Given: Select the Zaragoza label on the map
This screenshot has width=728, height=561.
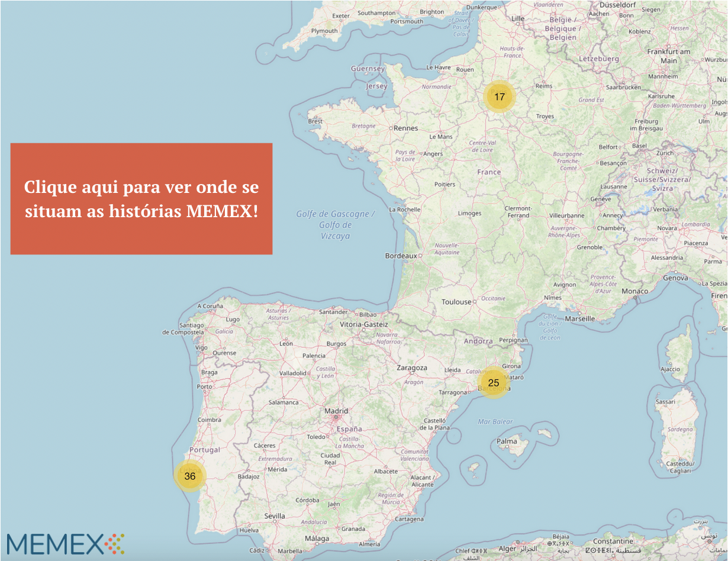Looking at the screenshot, I should coord(412,367).
